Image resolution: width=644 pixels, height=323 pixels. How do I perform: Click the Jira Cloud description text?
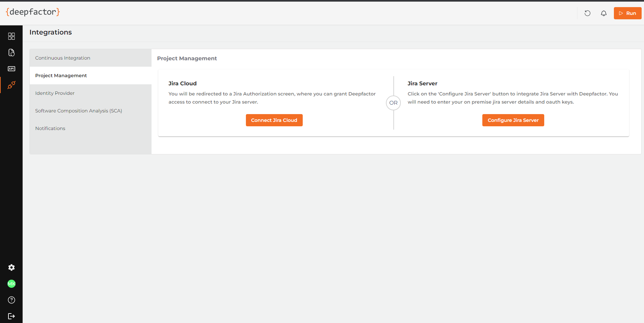(272, 98)
